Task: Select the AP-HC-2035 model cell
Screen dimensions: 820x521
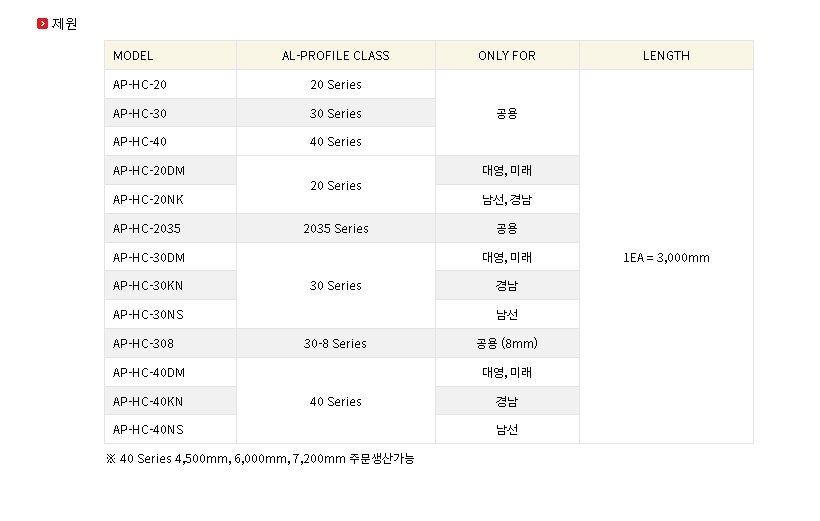Action: click(170, 229)
